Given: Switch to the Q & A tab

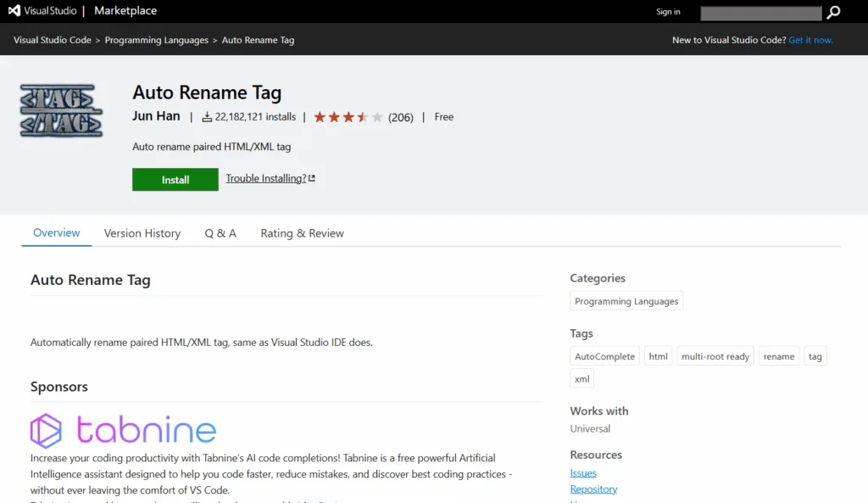Looking at the screenshot, I should click(x=220, y=233).
